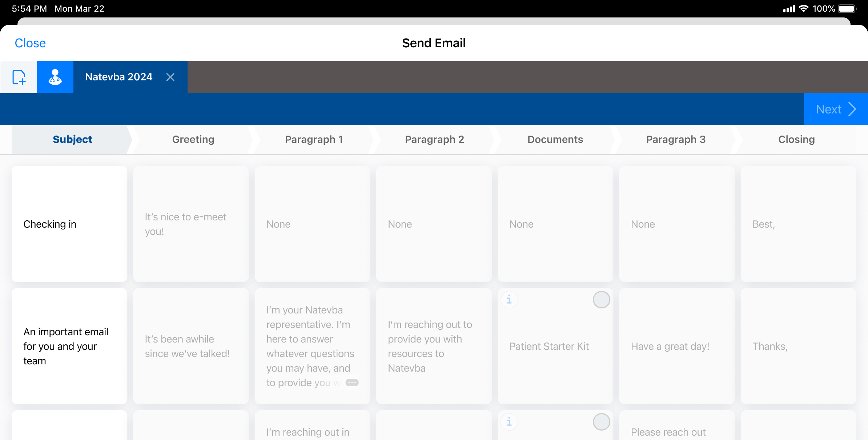Go to the Greeting step

coord(193,140)
